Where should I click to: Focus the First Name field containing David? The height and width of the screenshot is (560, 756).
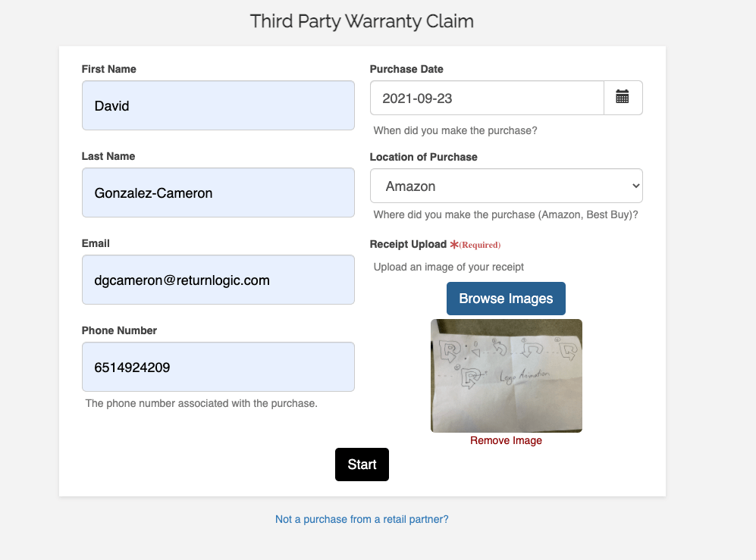(218, 105)
